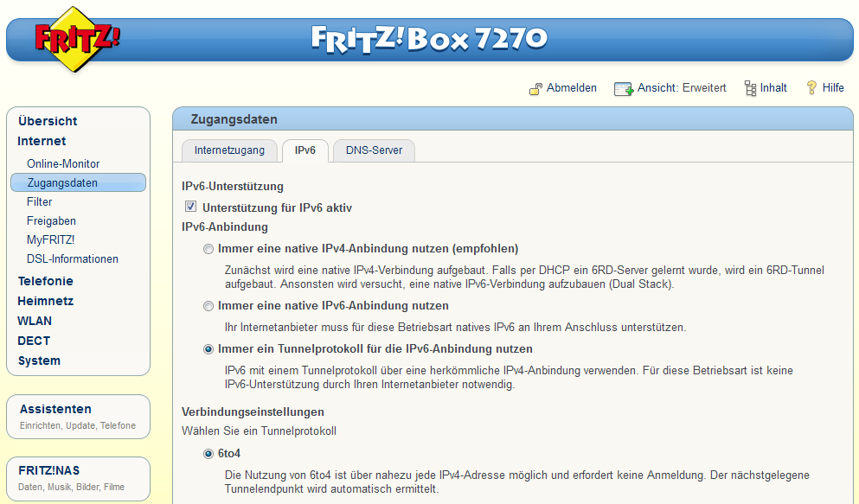
Task: Click the IPv6-Unterstützung heading text
Action: click(x=233, y=187)
